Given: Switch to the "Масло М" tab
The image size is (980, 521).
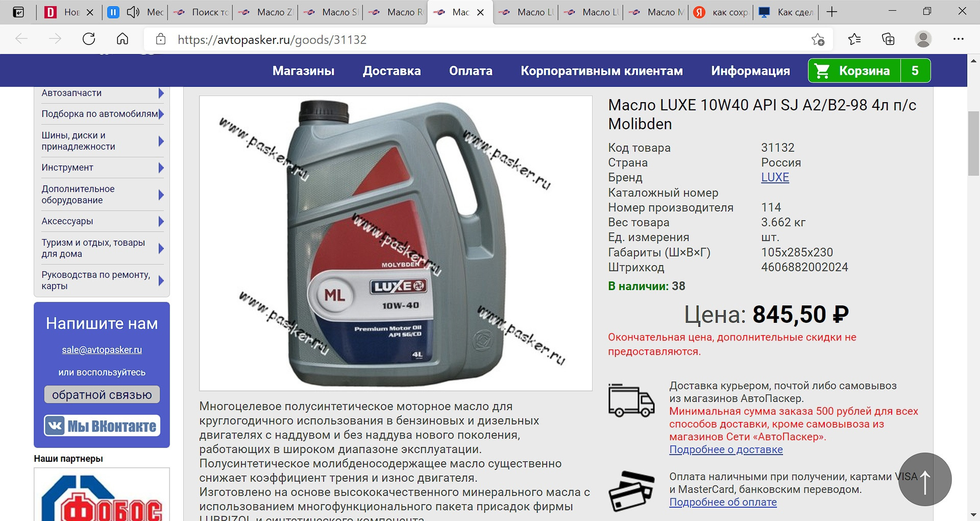Looking at the screenshot, I should 656,12.
